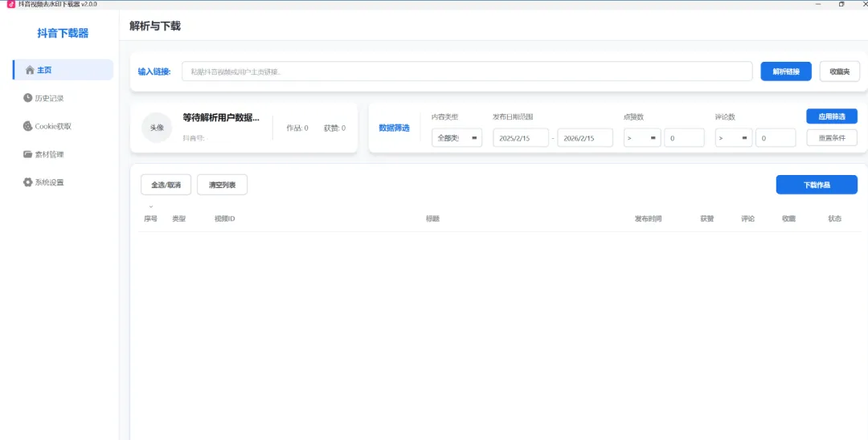Image resolution: width=868 pixels, height=440 pixels.
Task: Click the 解析与下载 page heading
Action: [x=155, y=26]
